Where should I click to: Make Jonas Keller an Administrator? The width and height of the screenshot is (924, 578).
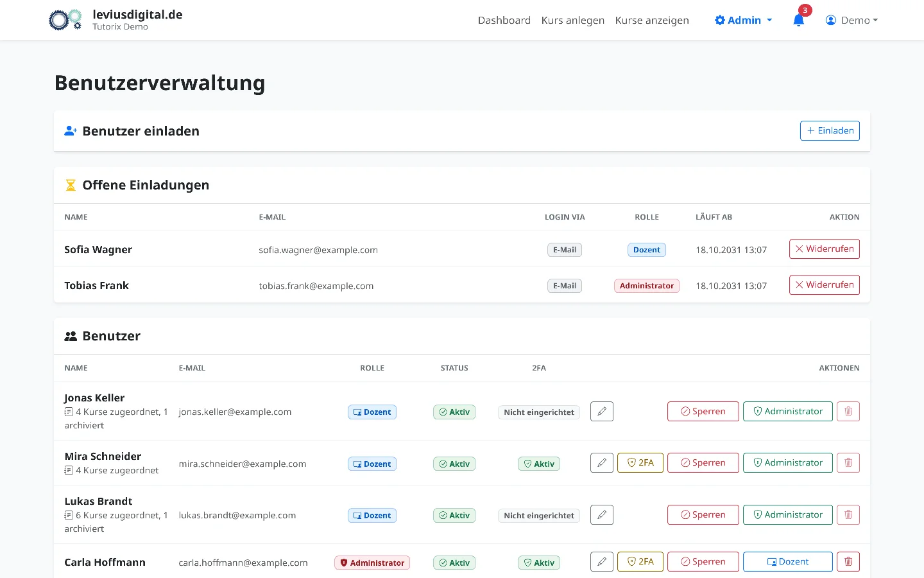point(788,411)
